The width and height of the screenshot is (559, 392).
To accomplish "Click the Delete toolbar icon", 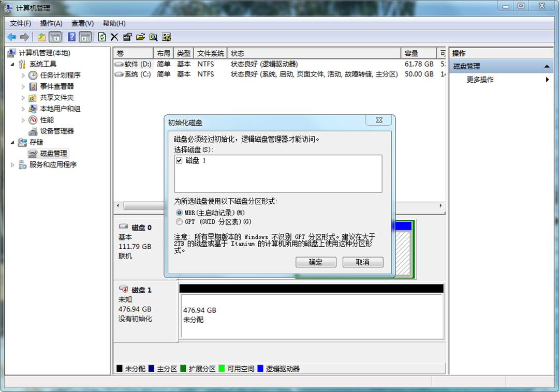I will [x=114, y=37].
